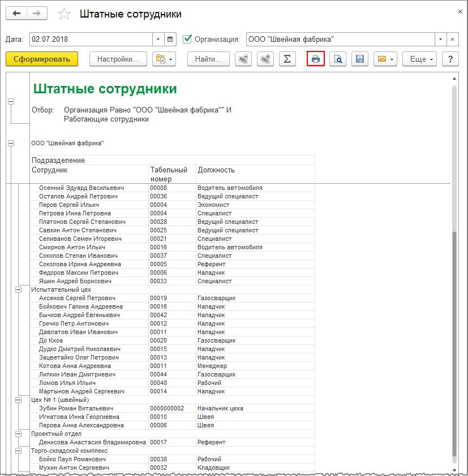Toggle the Организация checkbox
Screen dimensions: 468x476
point(188,40)
